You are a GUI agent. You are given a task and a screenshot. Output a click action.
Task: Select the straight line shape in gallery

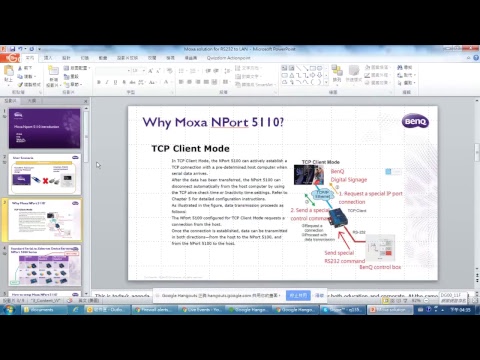pyautogui.click(x=298, y=68)
